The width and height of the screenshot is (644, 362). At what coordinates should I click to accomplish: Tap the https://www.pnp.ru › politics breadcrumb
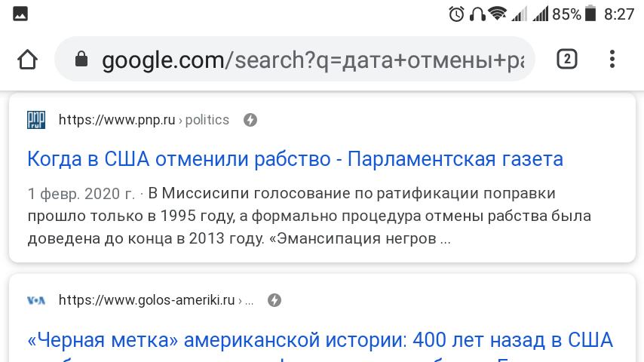pos(144,120)
